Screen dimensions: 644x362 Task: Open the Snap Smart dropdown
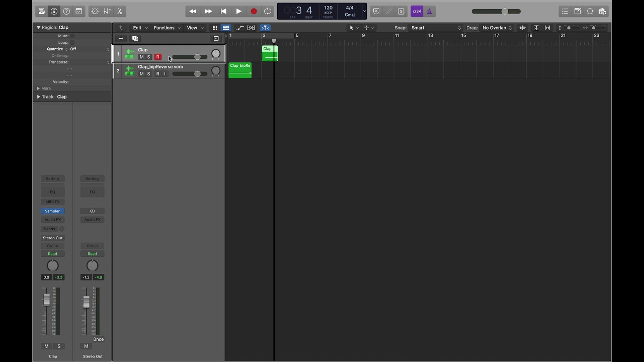coord(436,28)
